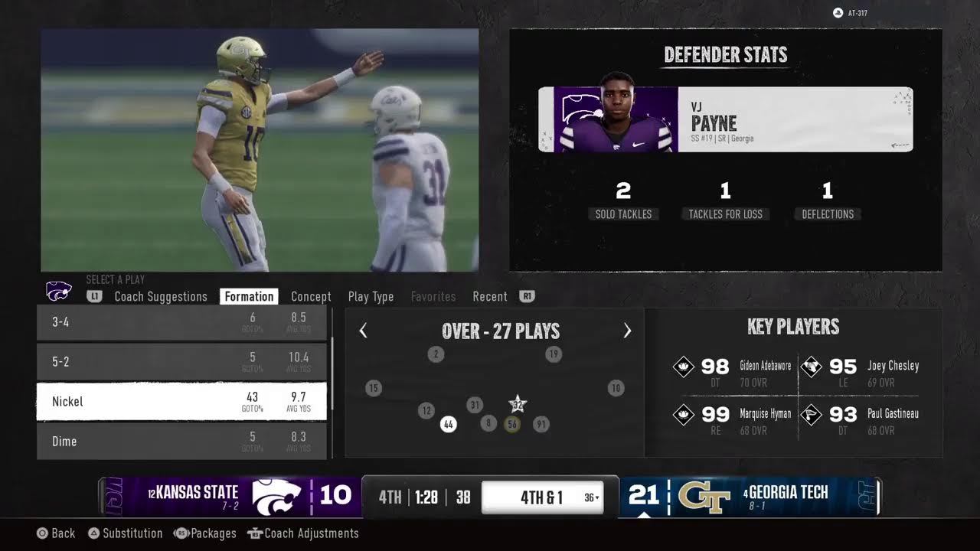Click the Kansas State wildcat logo by tabs
Image resolution: width=980 pixels, height=551 pixels.
point(59,291)
